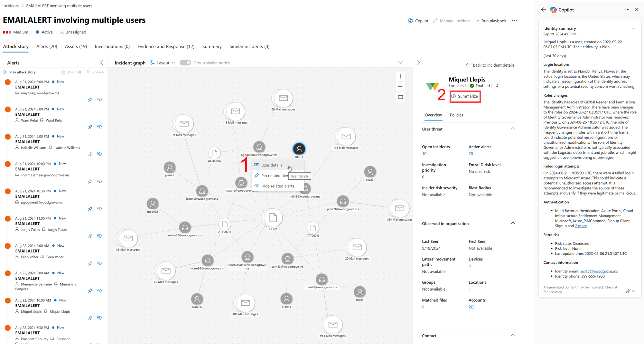Open the Layout dropdown
644x344 pixels.
pyautogui.click(x=163, y=63)
